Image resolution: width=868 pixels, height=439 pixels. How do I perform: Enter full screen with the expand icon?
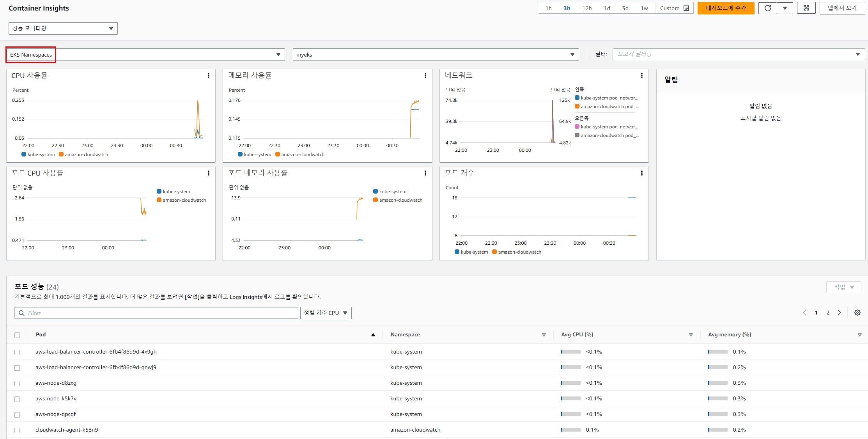pyautogui.click(x=806, y=8)
